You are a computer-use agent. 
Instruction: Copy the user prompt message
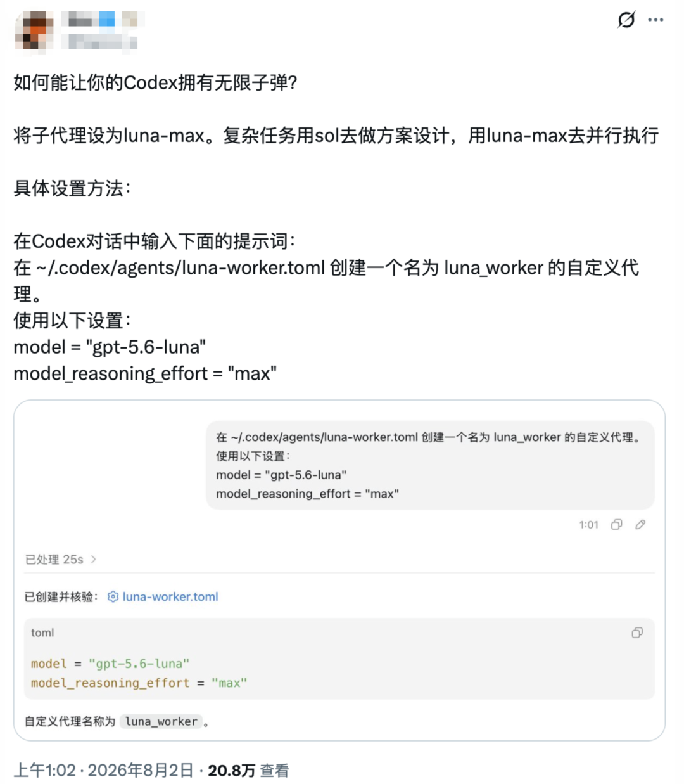point(616,524)
